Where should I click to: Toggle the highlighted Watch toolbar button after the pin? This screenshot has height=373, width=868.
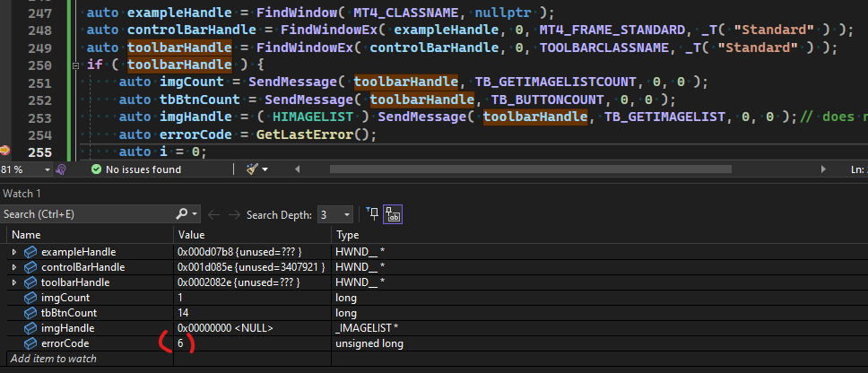click(393, 214)
